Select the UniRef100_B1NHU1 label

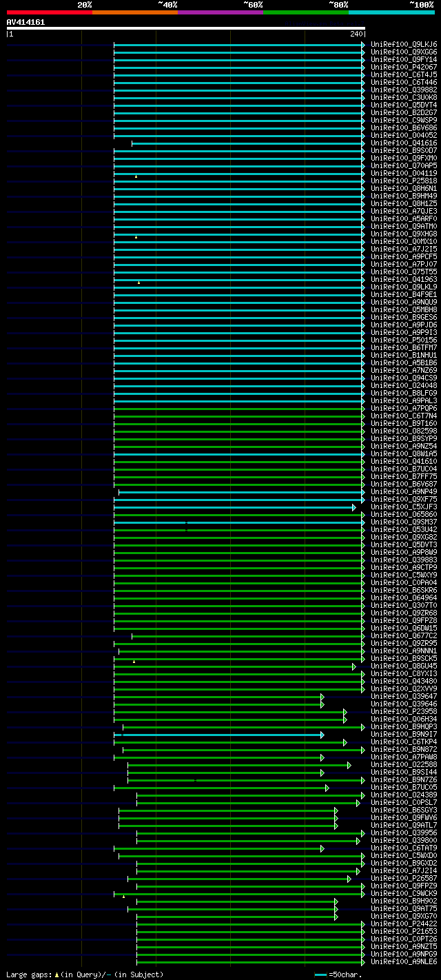(404, 355)
